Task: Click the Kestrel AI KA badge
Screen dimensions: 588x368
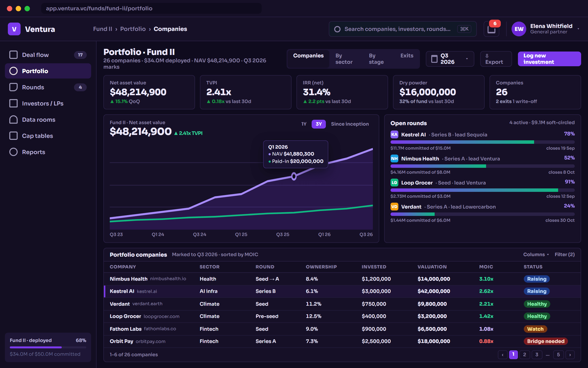Action: click(394, 134)
